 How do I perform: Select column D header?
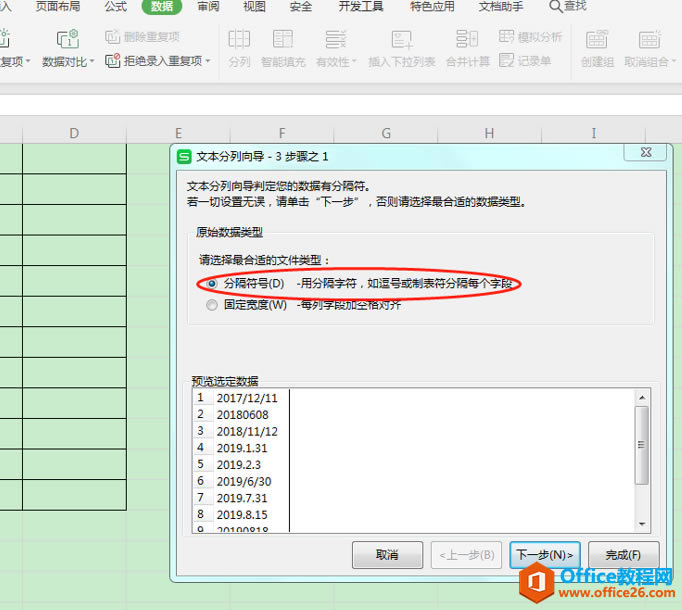[74, 133]
